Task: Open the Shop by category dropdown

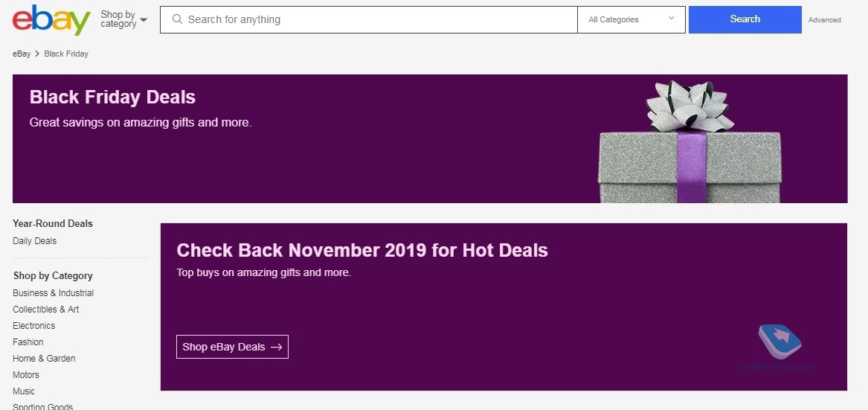Action: (124, 19)
